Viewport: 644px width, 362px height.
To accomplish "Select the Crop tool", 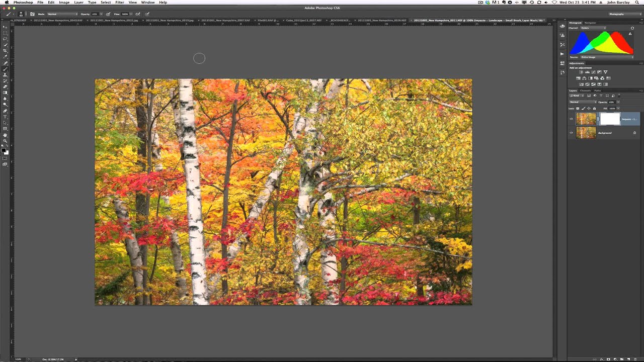I will point(5,51).
